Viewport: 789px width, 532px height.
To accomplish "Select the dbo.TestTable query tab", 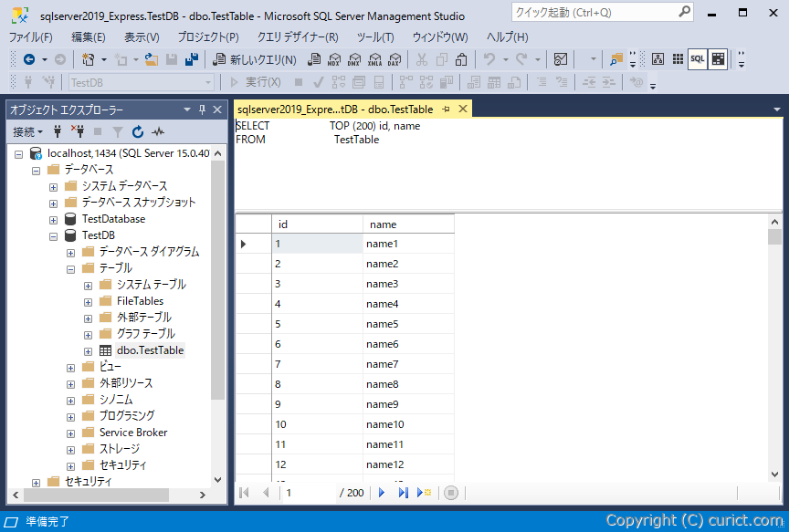I will pyautogui.click(x=338, y=108).
